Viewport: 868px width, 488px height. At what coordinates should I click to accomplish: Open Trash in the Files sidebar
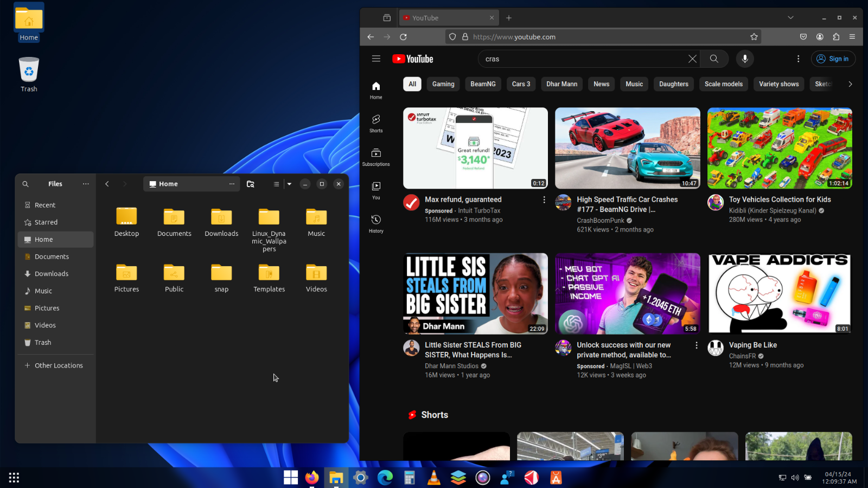[x=55, y=343]
